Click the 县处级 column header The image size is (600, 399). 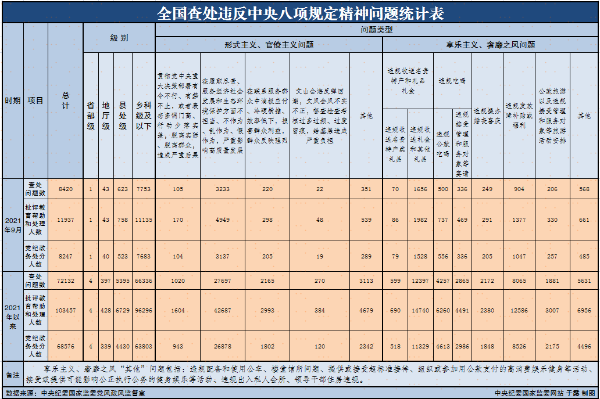pyautogui.click(x=122, y=116)
